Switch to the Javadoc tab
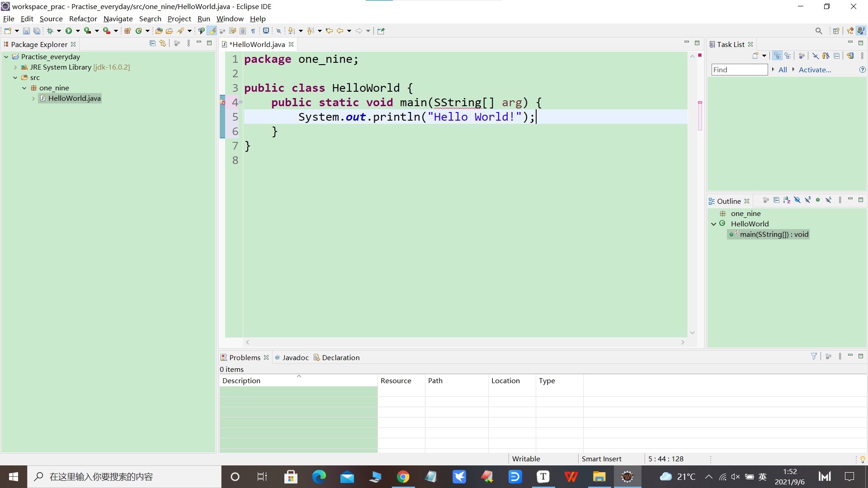868x488 pixels. [295, 357]
